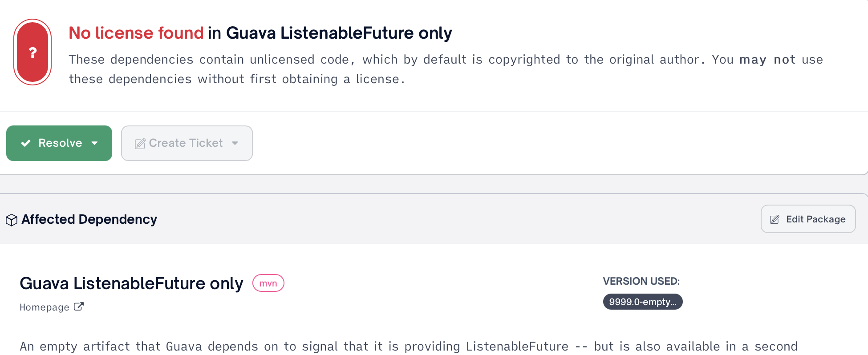Click the Create Ticket button text

coord(186,143)
